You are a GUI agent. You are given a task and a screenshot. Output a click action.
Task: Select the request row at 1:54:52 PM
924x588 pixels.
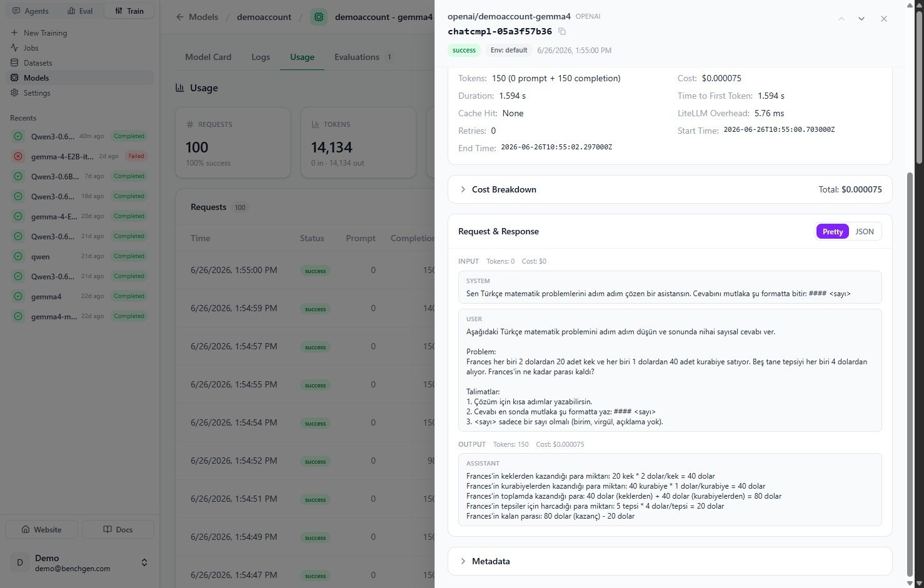305,461
